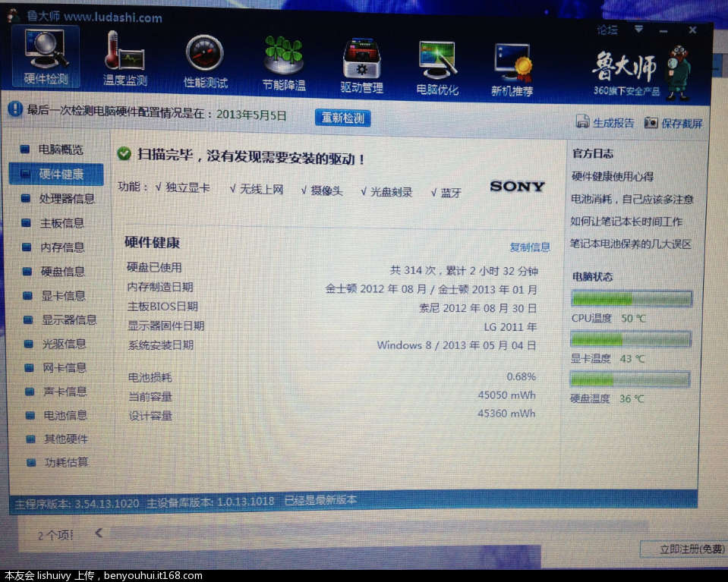Click the Windows 8 install date value
The height and width of the screenshot is (582, 728).
(456, 345)
